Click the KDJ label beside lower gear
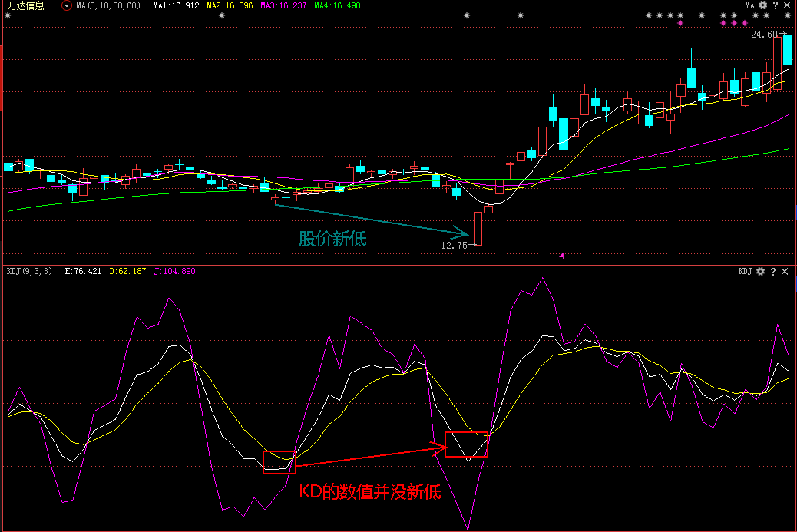This screenshot has height=532, width=797. 746,271
